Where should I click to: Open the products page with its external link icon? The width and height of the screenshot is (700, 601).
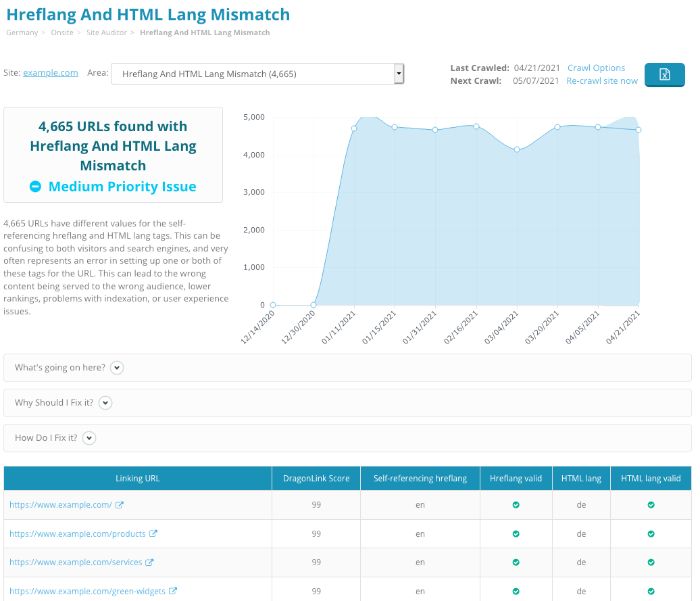(x=154, y=533)
